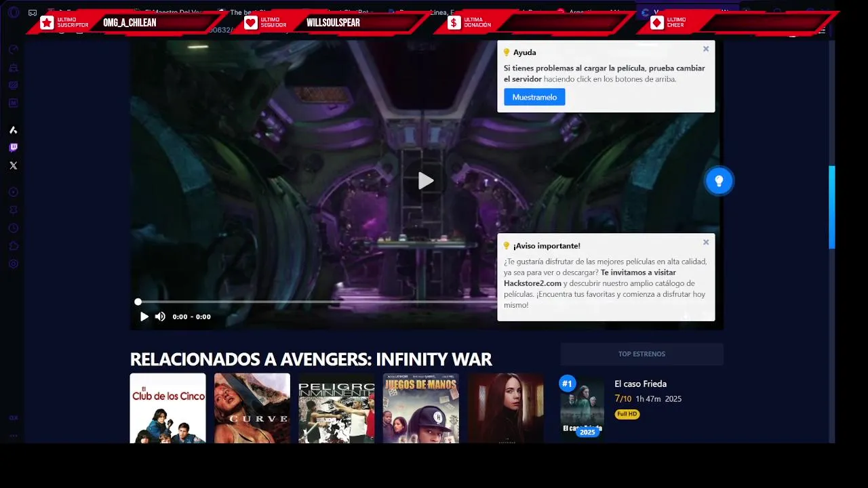The width and height of the screenshot is (868, 488).
Task: Click the Opera GX logo menu
Action: tap(13, 12)
